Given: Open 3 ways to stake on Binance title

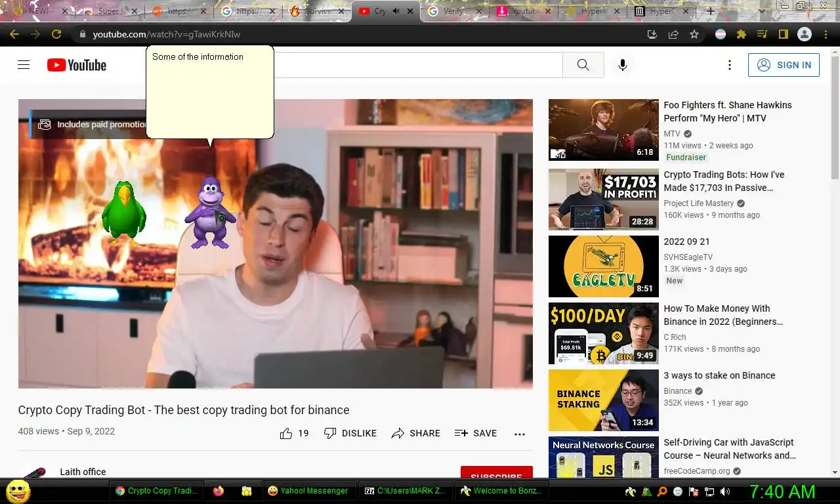Looking at the screenshot, I should click(719, 375).
